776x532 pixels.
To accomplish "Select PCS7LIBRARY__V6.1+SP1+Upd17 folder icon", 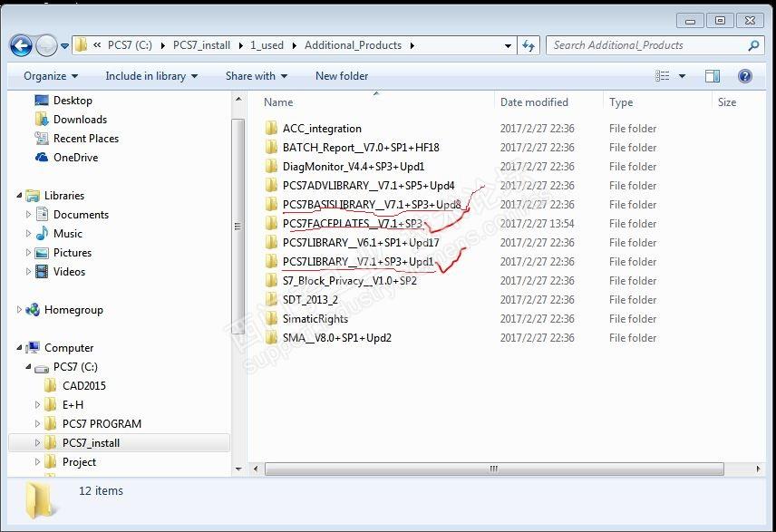I will 271,243.
